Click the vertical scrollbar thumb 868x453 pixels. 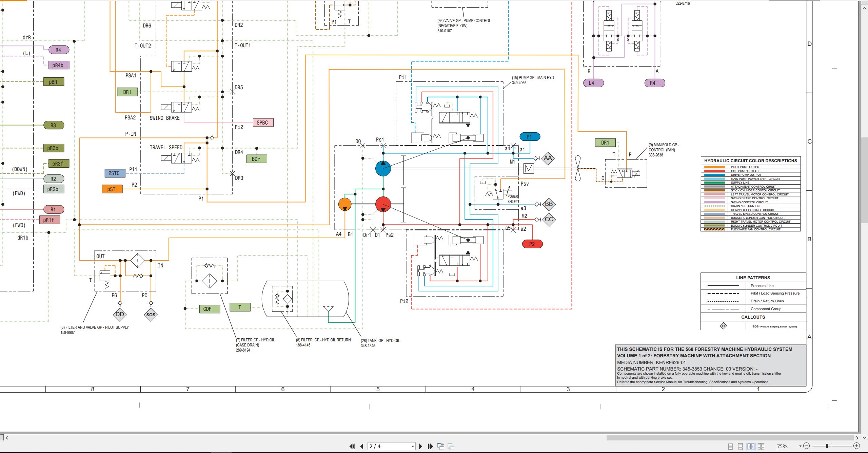[x=864, y=180]
